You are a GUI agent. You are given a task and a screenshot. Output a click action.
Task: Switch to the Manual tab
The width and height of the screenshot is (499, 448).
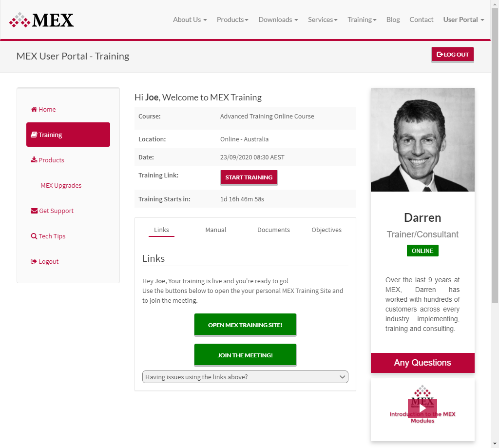(216, 230)
